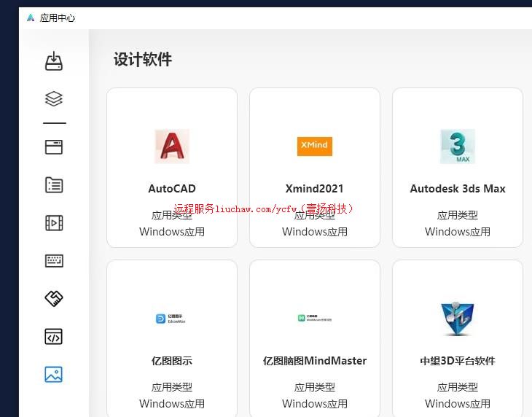Open the download/install sidebar icon
The height and width of the screenshot is (417, 532).
pyautogui.click(x=54, y=61)
